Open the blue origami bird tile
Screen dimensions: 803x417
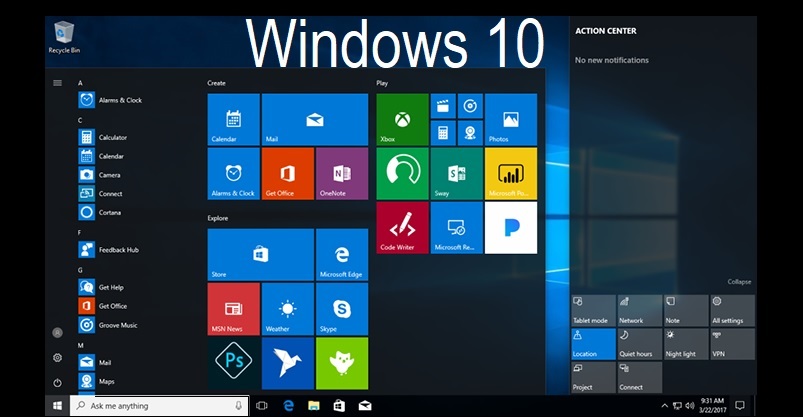coord(288,363)
